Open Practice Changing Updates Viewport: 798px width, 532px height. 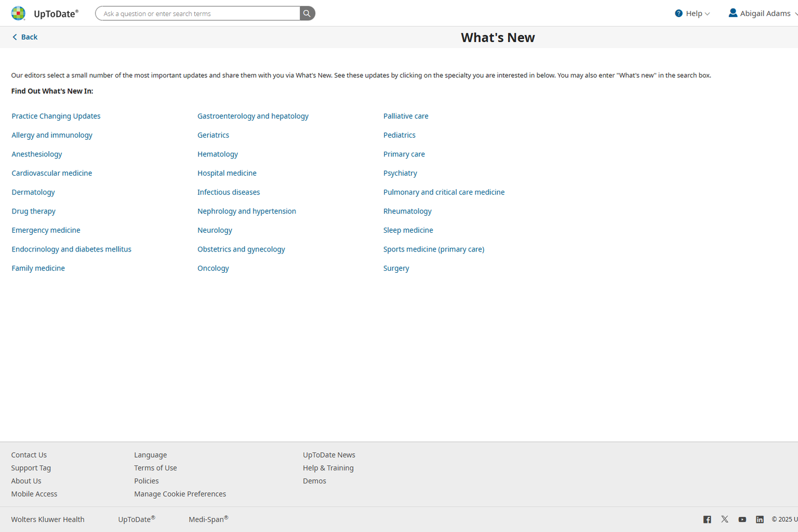click(x=56, y=116)
